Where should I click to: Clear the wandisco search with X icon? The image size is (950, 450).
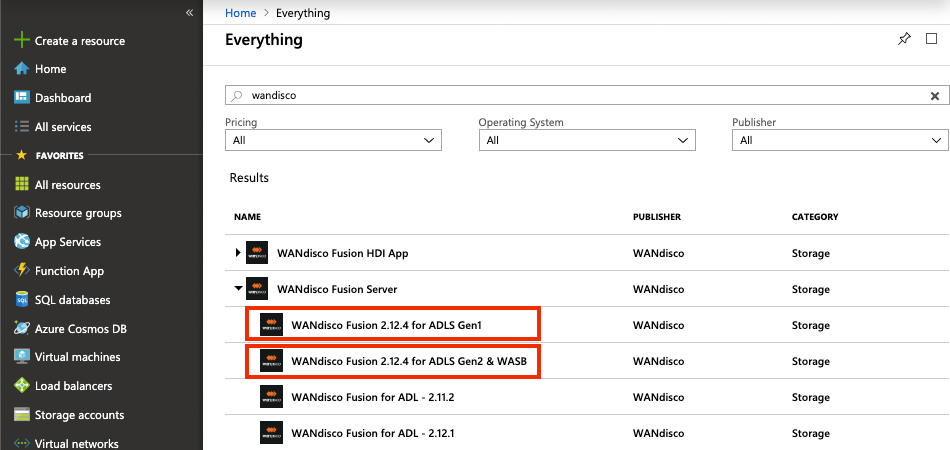935,96
